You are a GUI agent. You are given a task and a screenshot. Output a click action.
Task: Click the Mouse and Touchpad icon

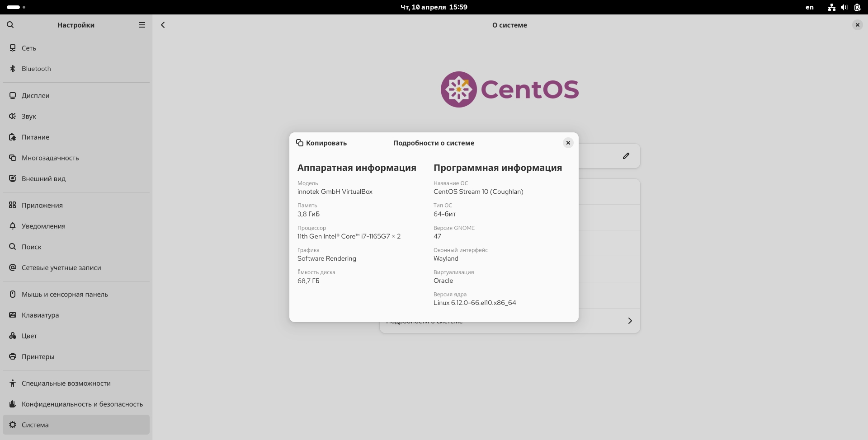[13, 294]
